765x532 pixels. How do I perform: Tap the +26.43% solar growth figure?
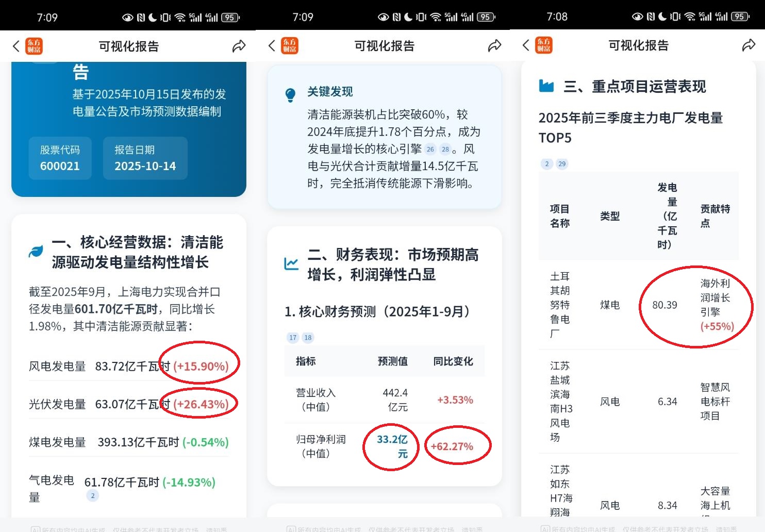pyautogui.click(x=201, y=404)
